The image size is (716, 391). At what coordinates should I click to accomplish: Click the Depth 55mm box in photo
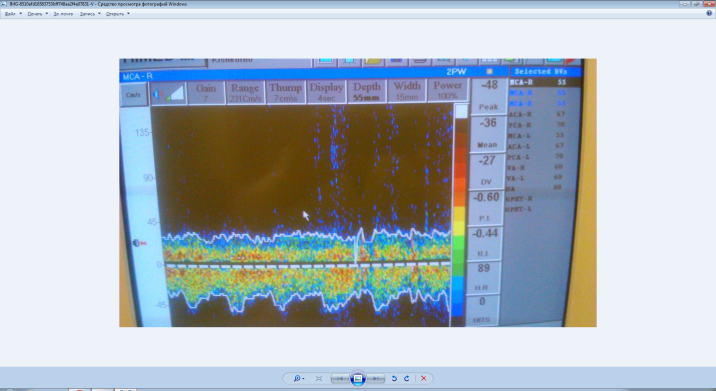tap(367, 91)
